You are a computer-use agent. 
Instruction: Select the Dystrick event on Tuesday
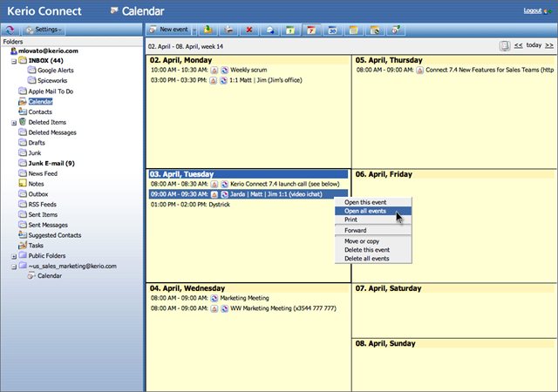click(x=219, y=205)
